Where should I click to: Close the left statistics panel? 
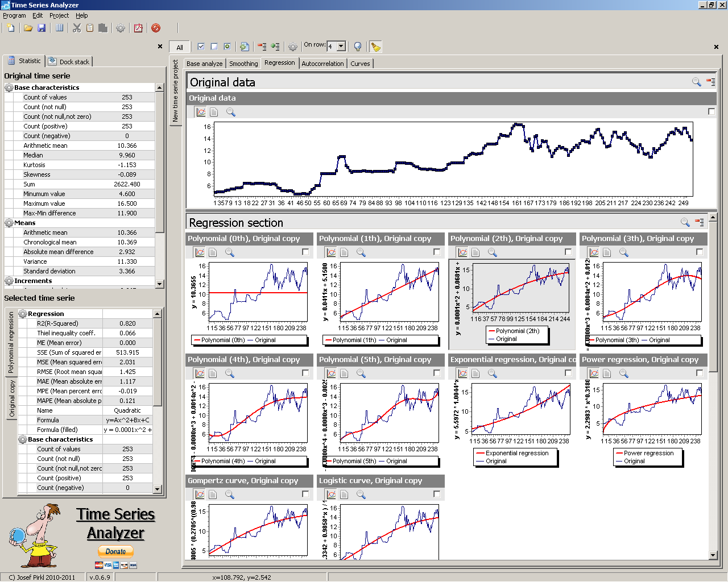tap(160, 47)
